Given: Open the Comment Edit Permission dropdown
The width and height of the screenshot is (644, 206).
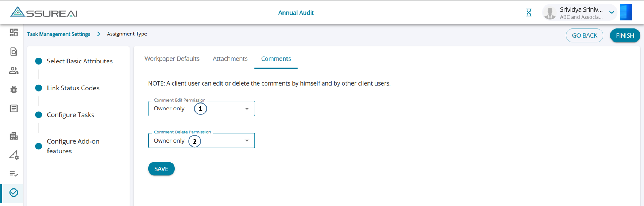Looking at the screenshot, I should click(x=201, y=109).
